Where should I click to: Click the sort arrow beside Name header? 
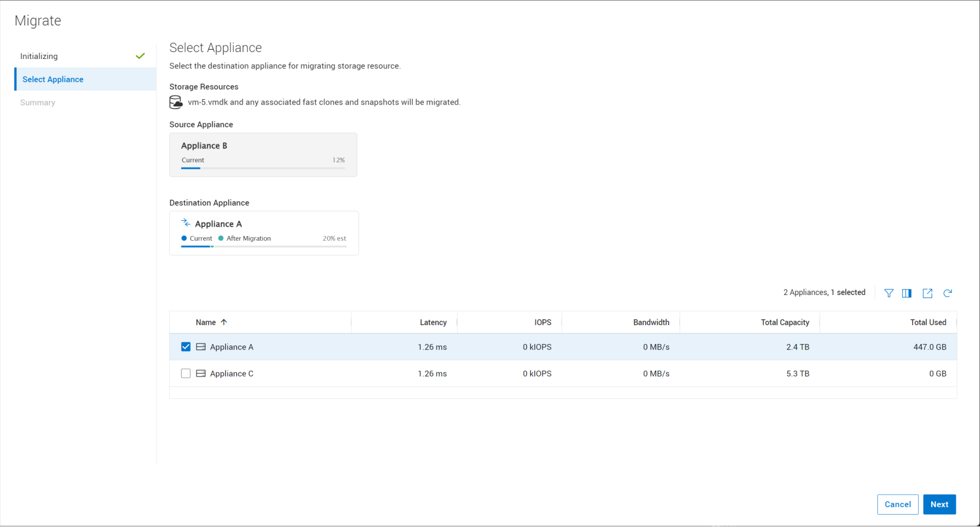pyautogui.click(x=224, y=322)
